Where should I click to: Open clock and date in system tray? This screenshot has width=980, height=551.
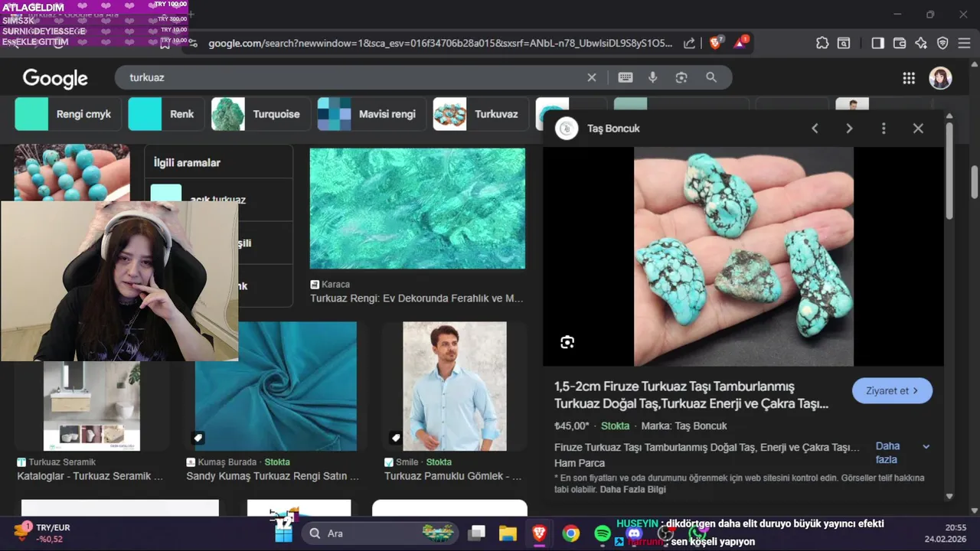pyautogui.click(x=946, y=533)
